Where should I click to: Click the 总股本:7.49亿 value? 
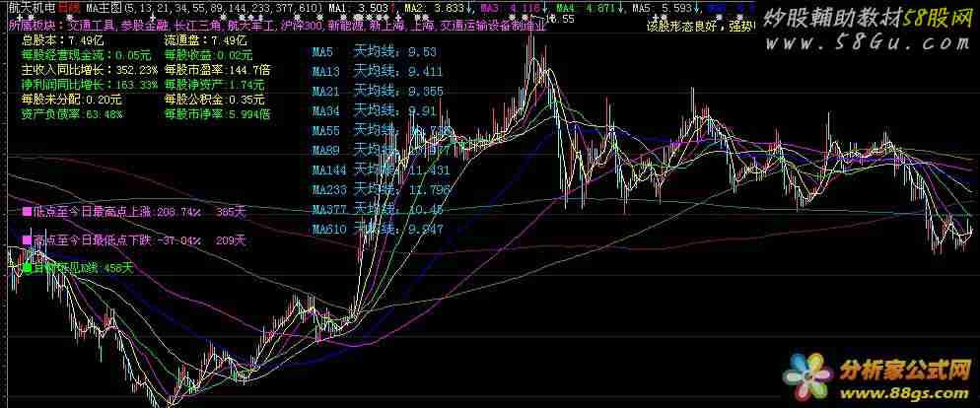[x=60, y=40]
